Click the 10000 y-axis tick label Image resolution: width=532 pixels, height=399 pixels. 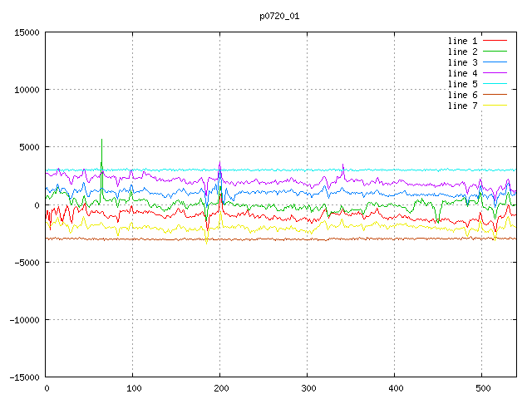[x=26, y=90]
